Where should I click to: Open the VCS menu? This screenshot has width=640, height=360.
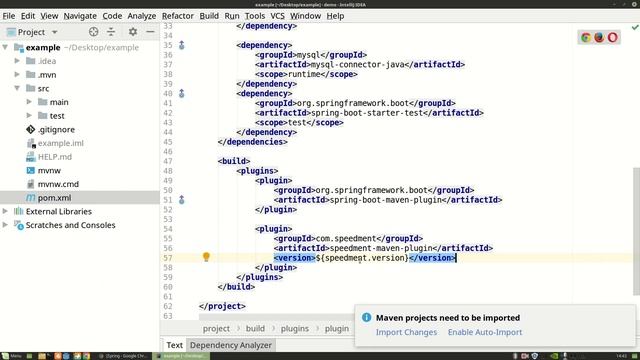[x=278, y=16]
